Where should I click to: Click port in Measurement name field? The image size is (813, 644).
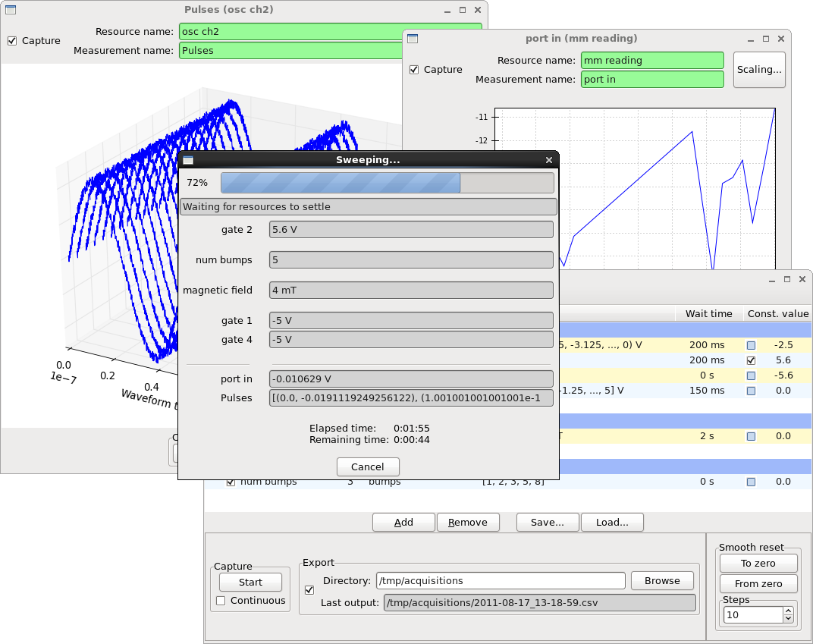click(x=652, y=80)
